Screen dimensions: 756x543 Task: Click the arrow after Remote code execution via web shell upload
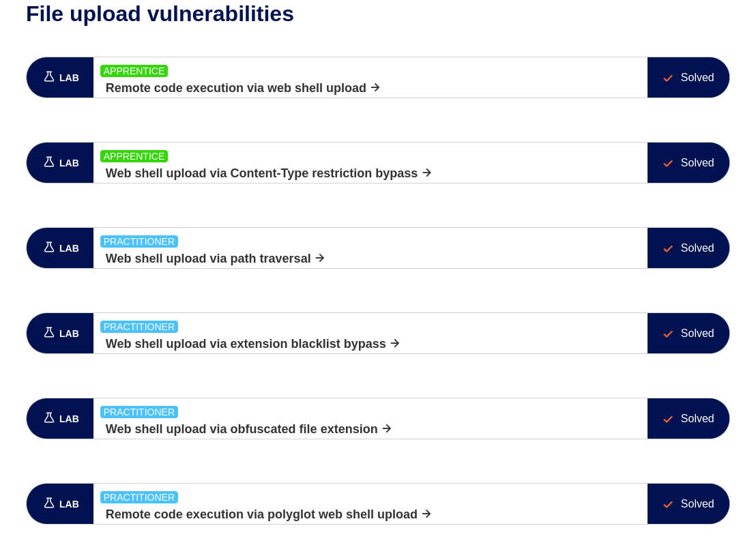click(375, 88)
